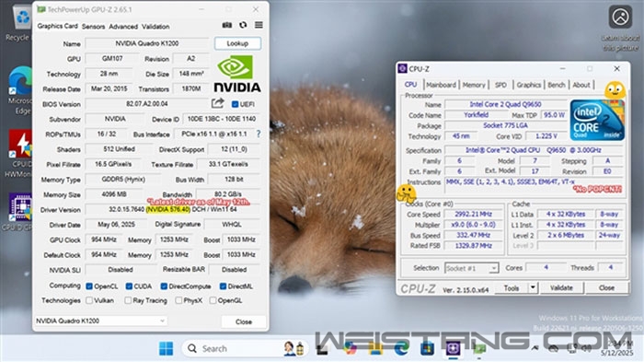The height and width of the screenshot is (362, 644).
Task: Open the GPU-Z hamburger menu
Action: pyautogui.click(x=259, y=25)
